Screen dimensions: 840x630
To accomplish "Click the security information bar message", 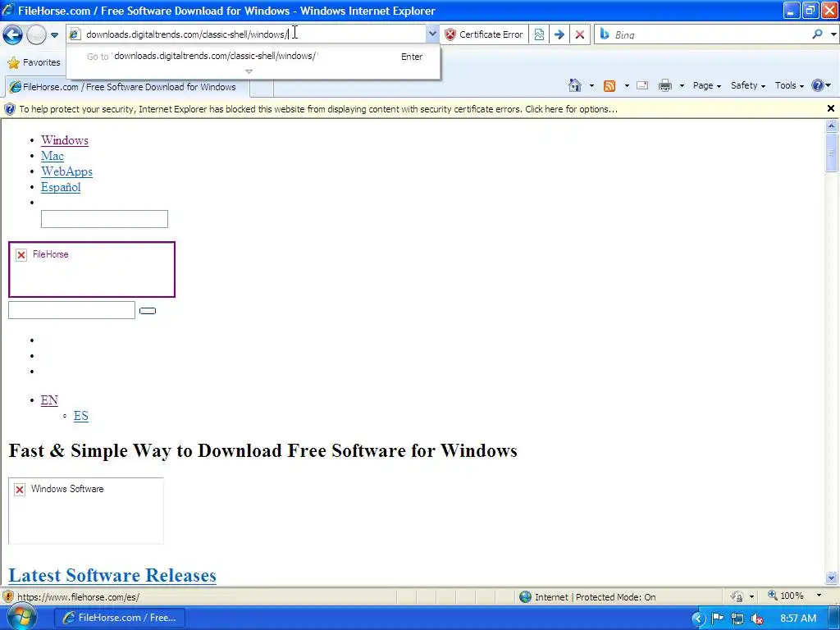I will [x=318, y=109].
